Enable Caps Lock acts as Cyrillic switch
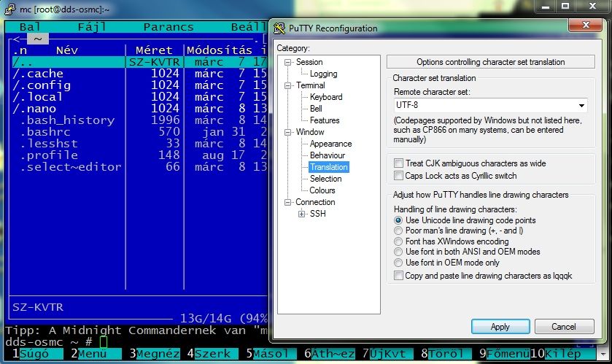The height and width of the screenshot is (364, 612). 398,176
